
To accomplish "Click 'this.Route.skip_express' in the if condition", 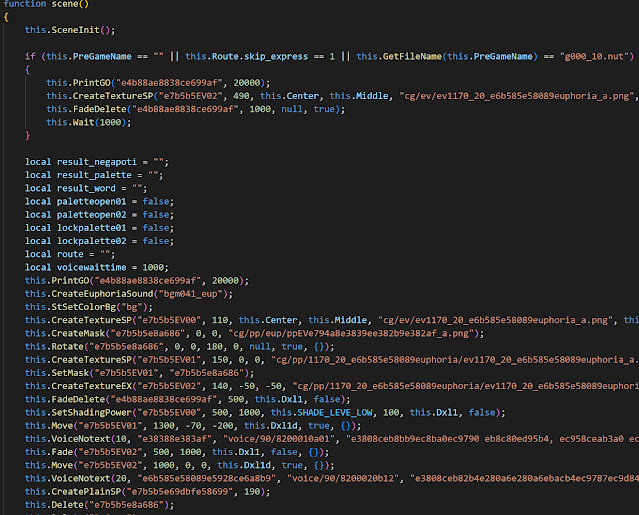I will pos(247,56).
